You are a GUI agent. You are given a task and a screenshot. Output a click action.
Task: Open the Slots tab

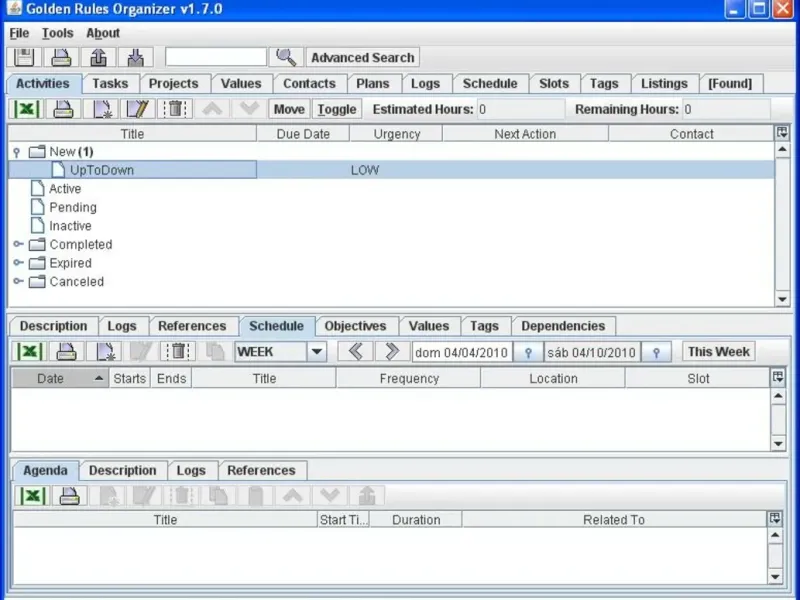pos(554,84)
